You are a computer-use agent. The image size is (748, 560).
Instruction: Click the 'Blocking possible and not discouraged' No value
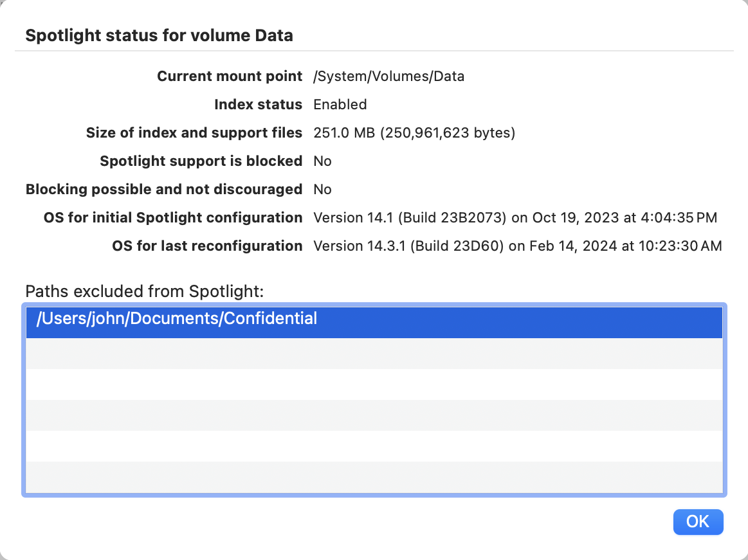coord(322,190)
